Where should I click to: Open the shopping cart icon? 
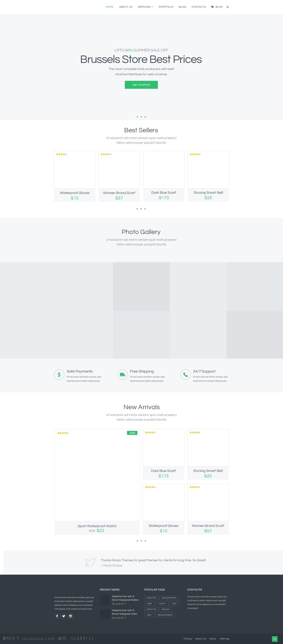click(x=212, y=7)
